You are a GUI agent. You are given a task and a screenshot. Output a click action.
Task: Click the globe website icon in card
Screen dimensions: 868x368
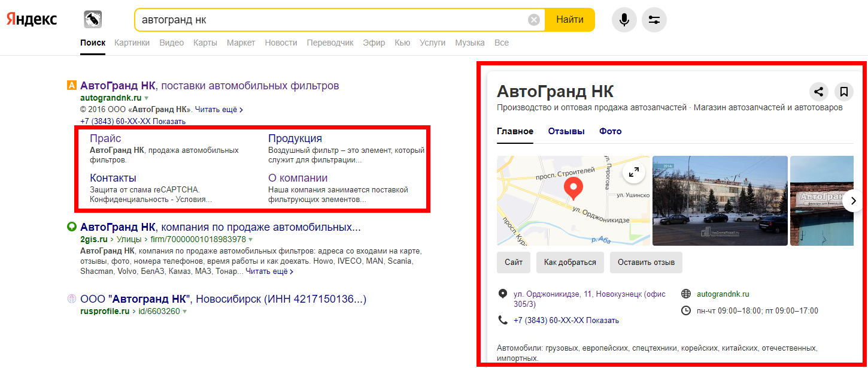(686, 294)
